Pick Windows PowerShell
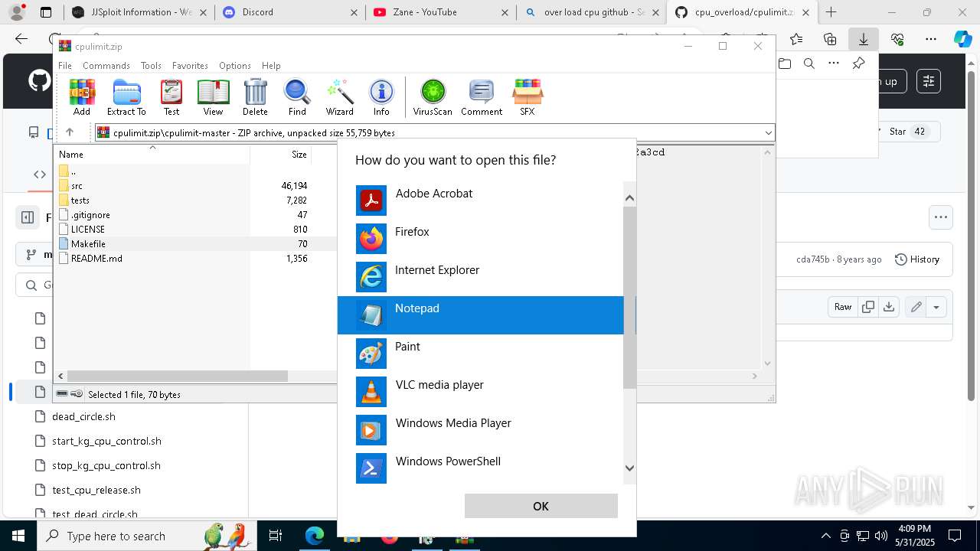Screen dimensions: 980x551 coord(481,468)
